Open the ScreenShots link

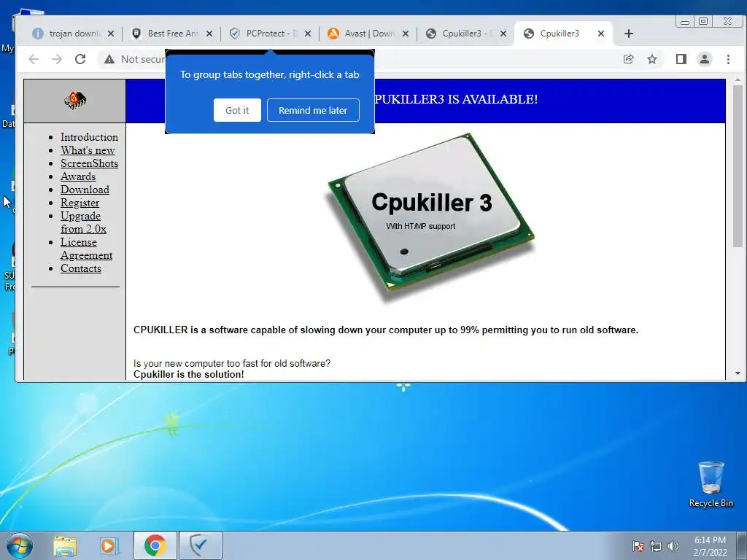[x=89, y=163]
